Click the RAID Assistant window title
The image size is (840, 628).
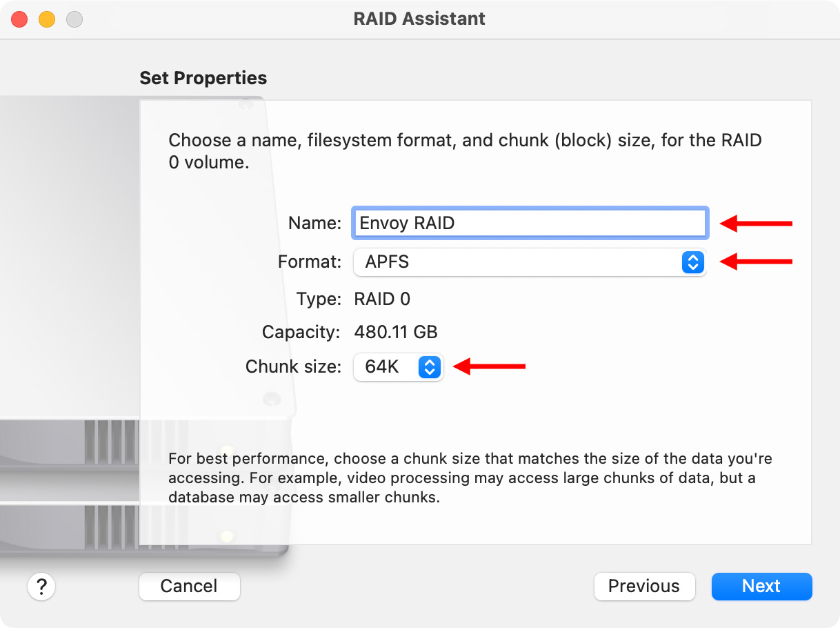tap(419, 19)
